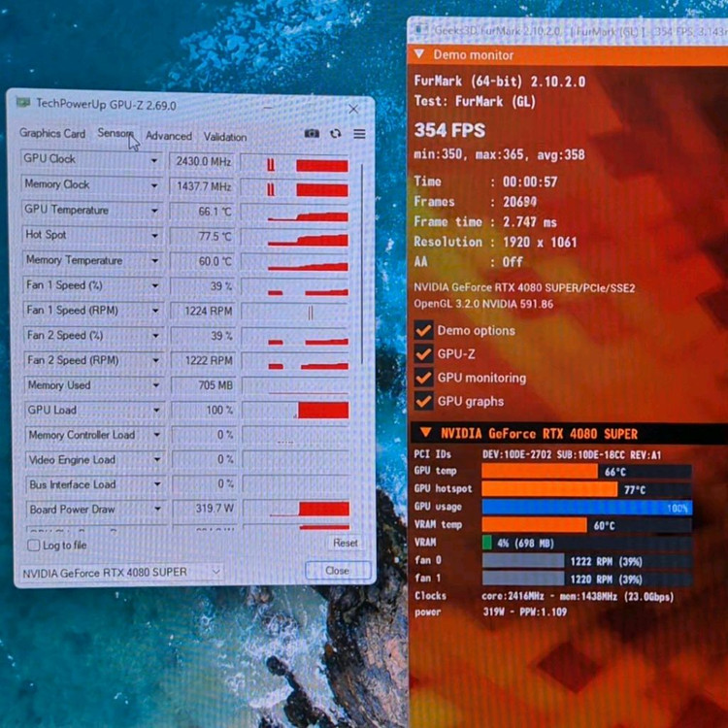Open the Memory Clock sensor dropdown

coord(154,185)
